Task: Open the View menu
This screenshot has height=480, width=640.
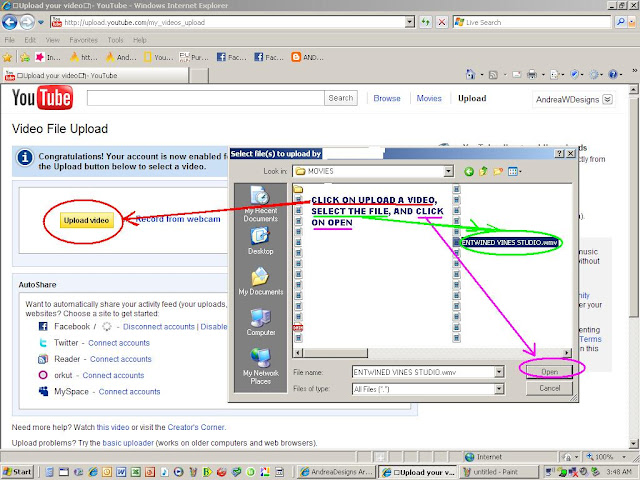Action: click(52, 40)
